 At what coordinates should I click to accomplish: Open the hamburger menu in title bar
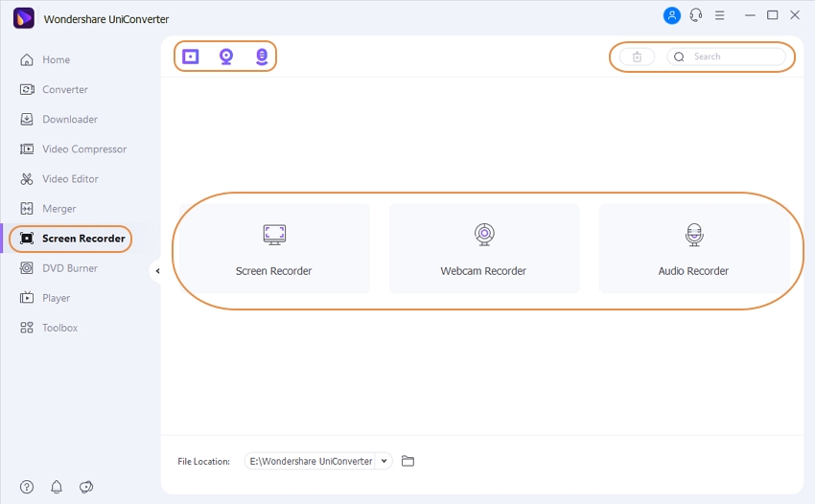[x=720, y=15]
